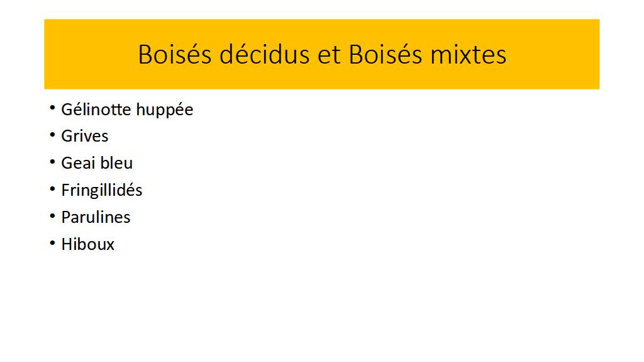Click the bullet marker before "Fringillidés"
The height and width of the screenshot is (362, 644).
52,189
